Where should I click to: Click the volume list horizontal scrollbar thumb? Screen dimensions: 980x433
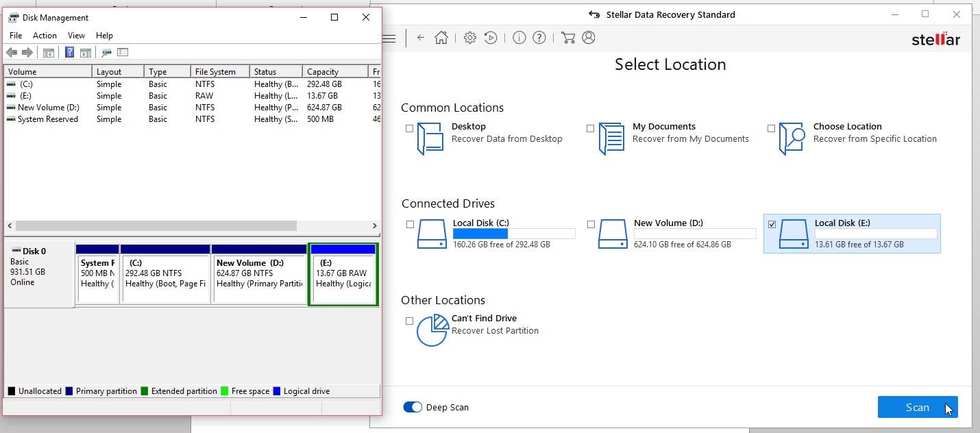156,225
